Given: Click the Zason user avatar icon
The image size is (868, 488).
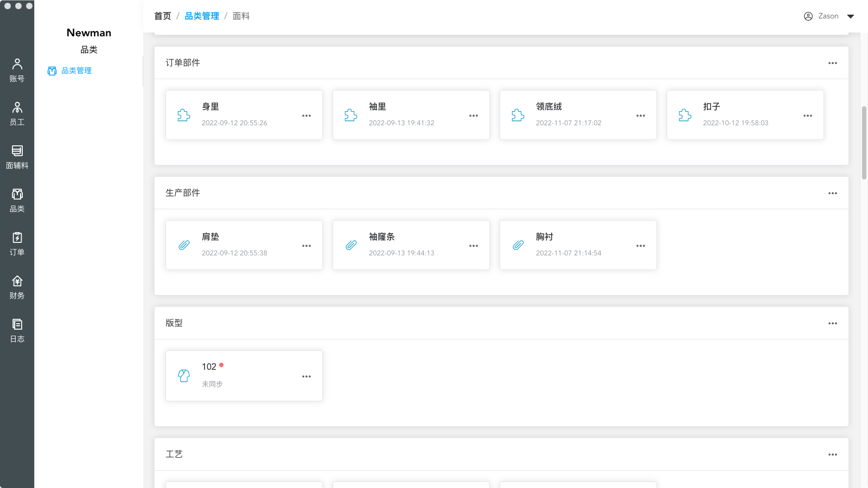Looking at the screenshot, I should coord(808,16).
